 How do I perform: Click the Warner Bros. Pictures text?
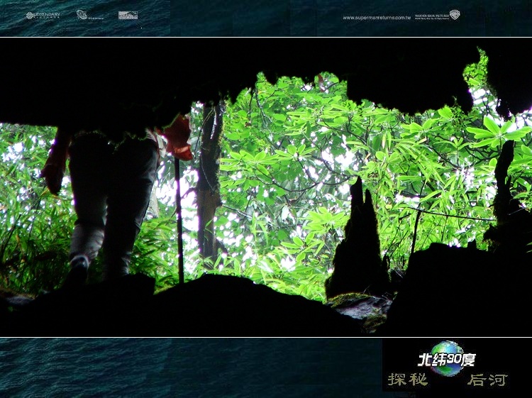pyautogui.click(x=432, y=16)
